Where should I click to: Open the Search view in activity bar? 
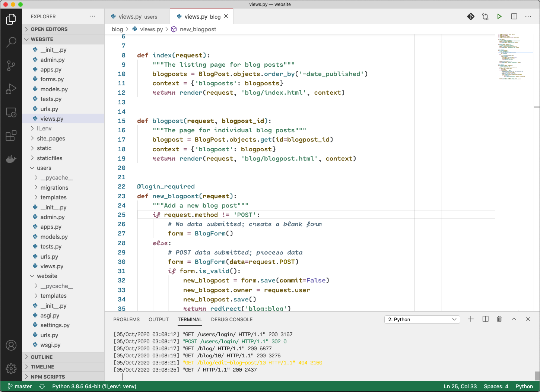pos(11,42)
